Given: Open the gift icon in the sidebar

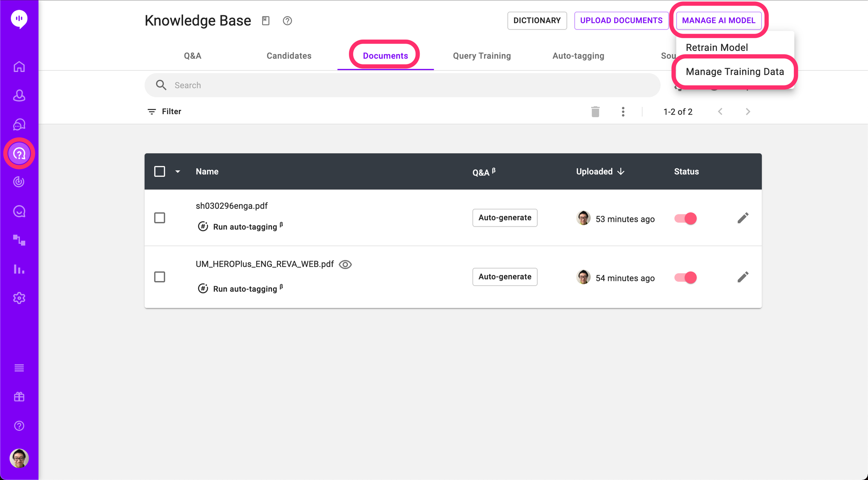Looking at the screenshot, I should click(19, 397).
